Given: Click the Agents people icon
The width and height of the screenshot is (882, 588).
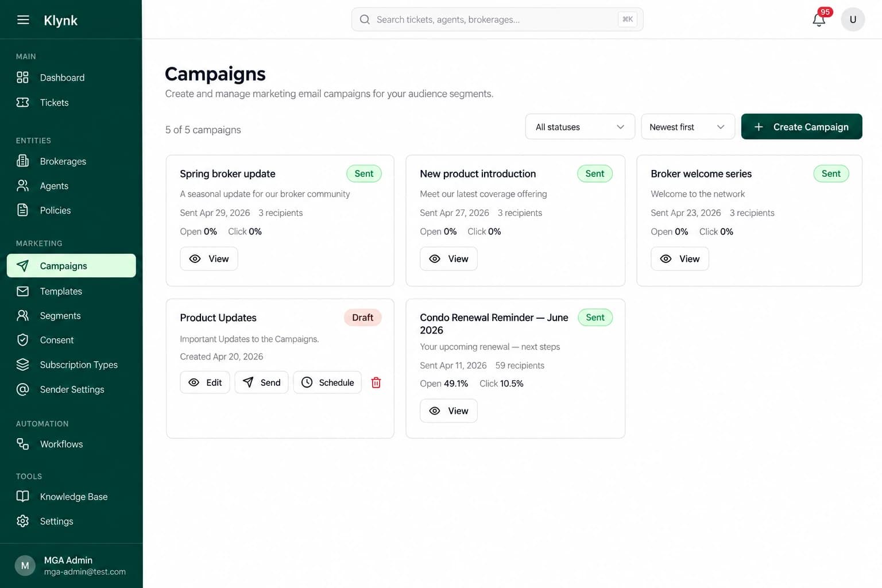Looking at the screenshot, I should tap(22, 185).
